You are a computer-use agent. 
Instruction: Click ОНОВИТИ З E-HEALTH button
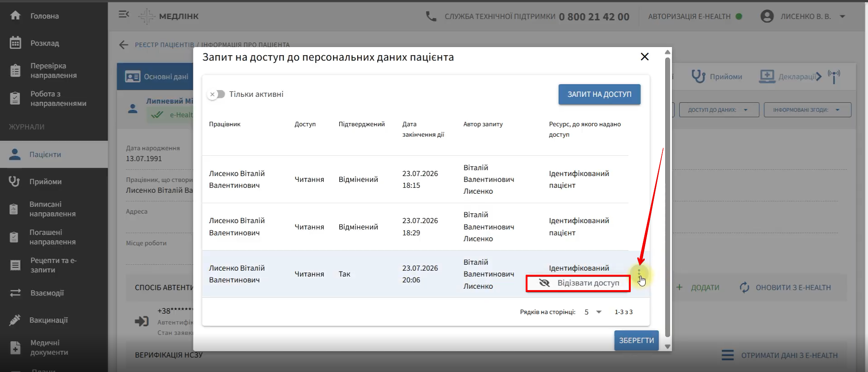(x=786, y=287)
